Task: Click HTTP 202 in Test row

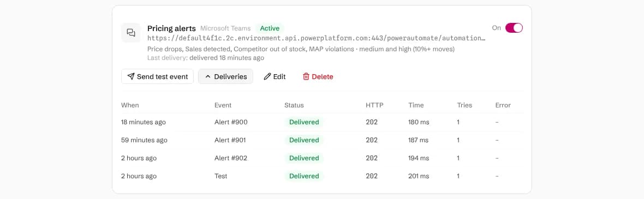Action: tap(372, 176)
